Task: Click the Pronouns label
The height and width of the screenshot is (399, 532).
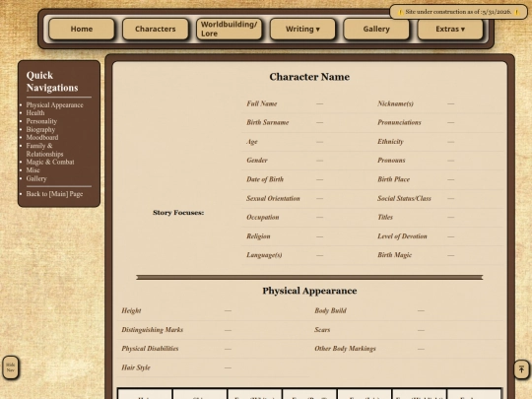Action: click(x=391, y=161)
